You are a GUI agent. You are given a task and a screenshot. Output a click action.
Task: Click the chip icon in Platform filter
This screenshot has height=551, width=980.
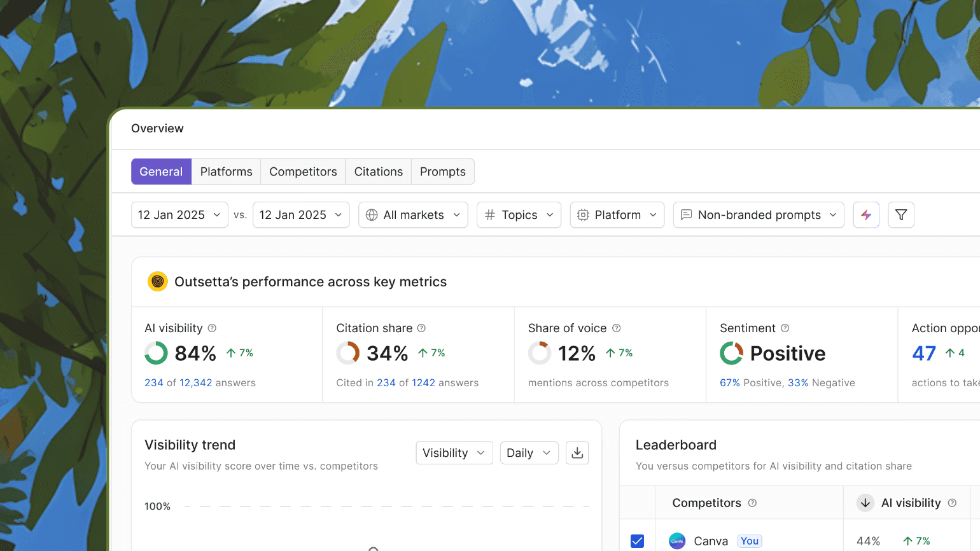[583, 215]
